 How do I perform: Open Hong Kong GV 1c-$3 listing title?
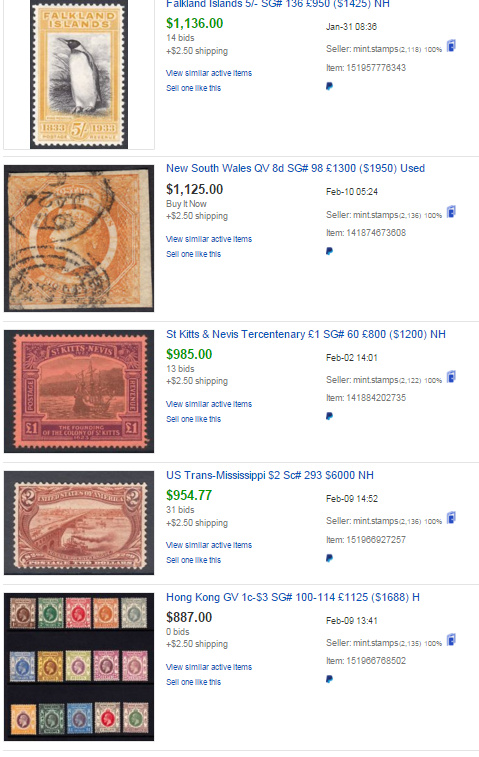click(x=293, y=597)
